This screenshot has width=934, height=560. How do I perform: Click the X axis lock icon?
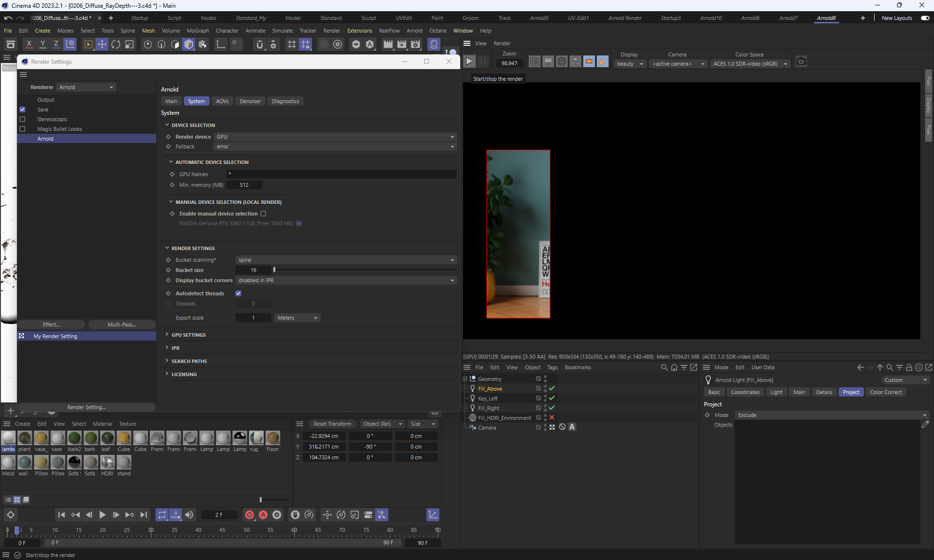(29, 45)
